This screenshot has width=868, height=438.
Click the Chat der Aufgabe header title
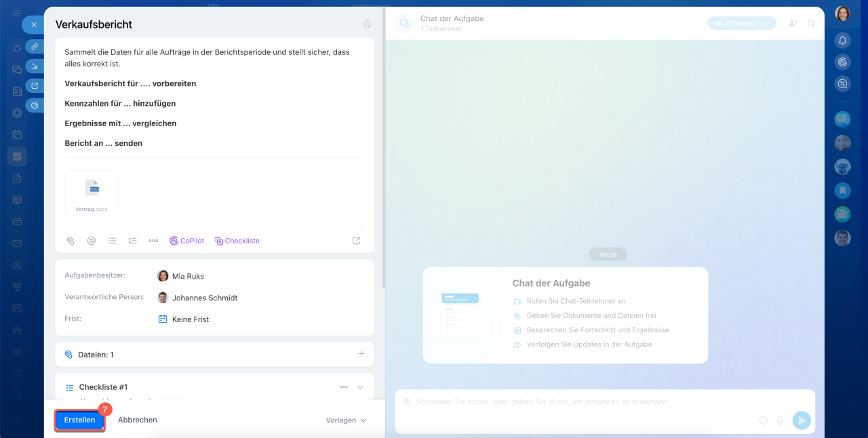452,18
